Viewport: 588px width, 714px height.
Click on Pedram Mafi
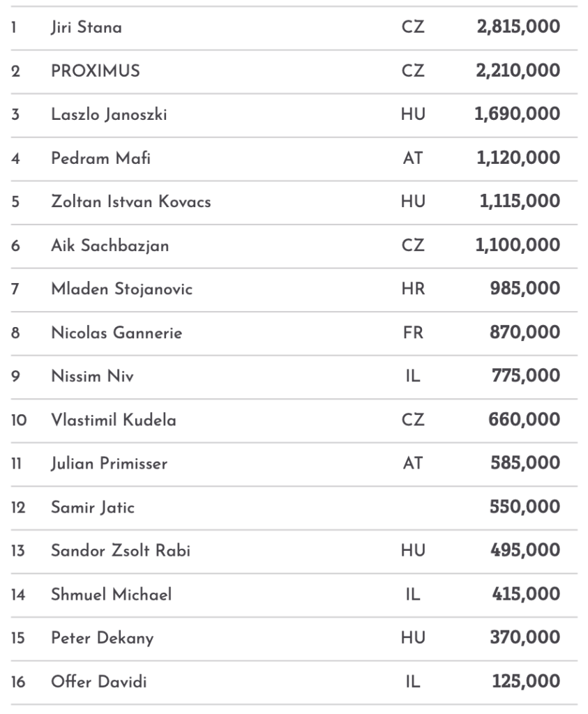point(100,158)
